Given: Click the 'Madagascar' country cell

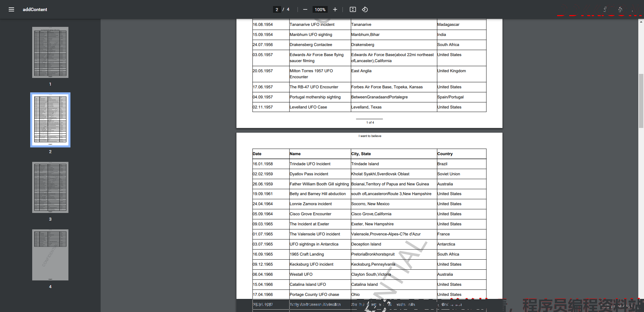Looking at the screenshot, I should tap(462, 25).
